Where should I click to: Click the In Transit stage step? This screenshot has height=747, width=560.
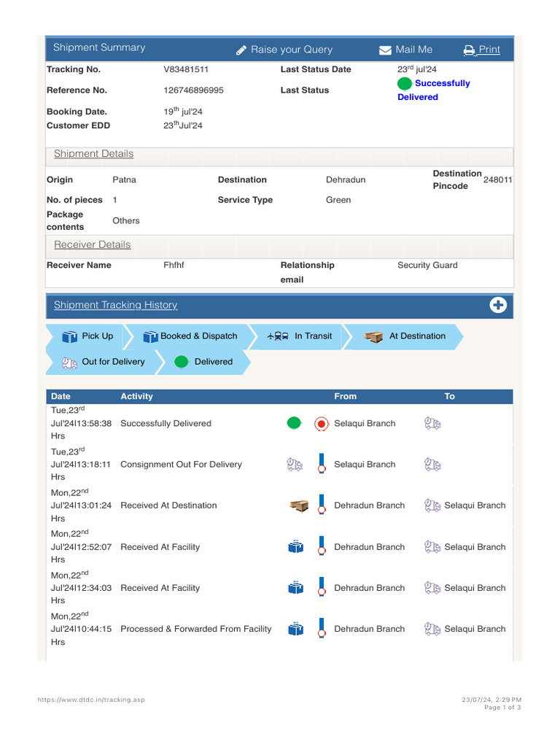pos(301,336)
